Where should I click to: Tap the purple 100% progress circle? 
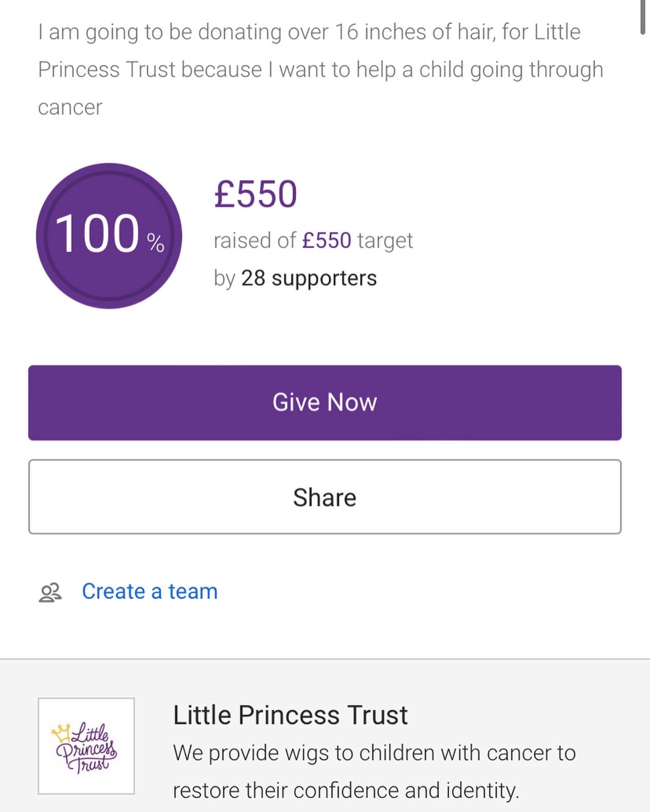click(x=109, y=235)
